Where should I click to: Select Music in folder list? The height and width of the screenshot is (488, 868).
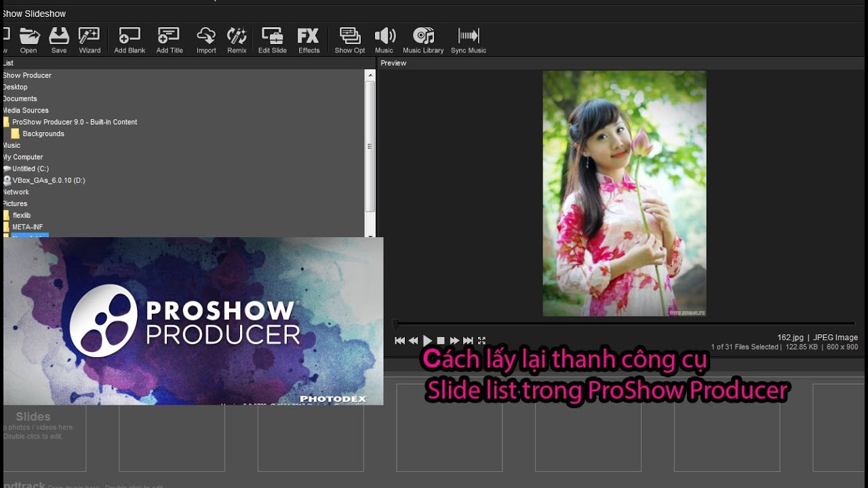(12, 145)
